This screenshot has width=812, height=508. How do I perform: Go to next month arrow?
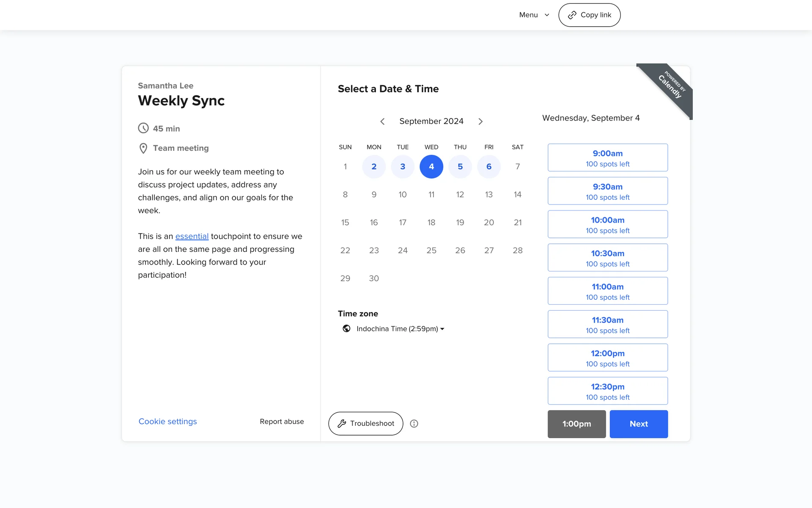[480, 121]
